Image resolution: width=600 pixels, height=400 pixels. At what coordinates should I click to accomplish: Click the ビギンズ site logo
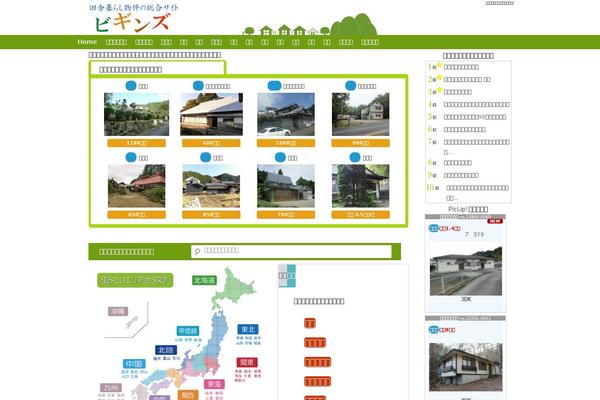click(133, 18)
